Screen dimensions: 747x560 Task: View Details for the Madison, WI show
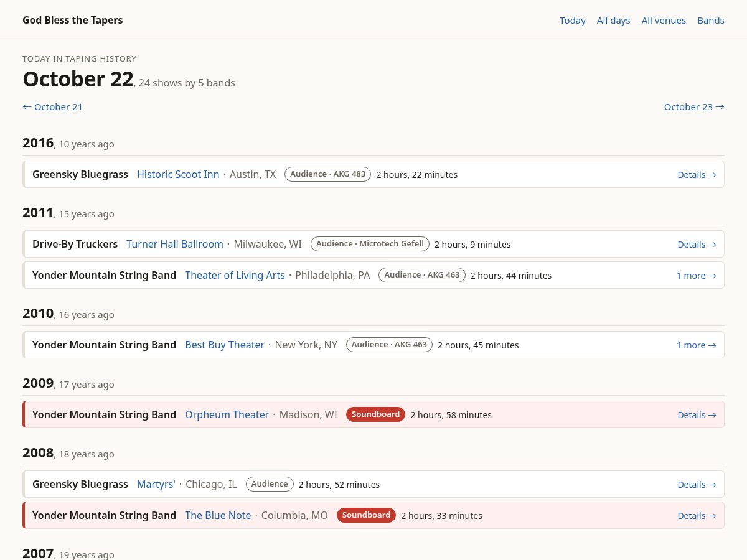click(697, 415)
